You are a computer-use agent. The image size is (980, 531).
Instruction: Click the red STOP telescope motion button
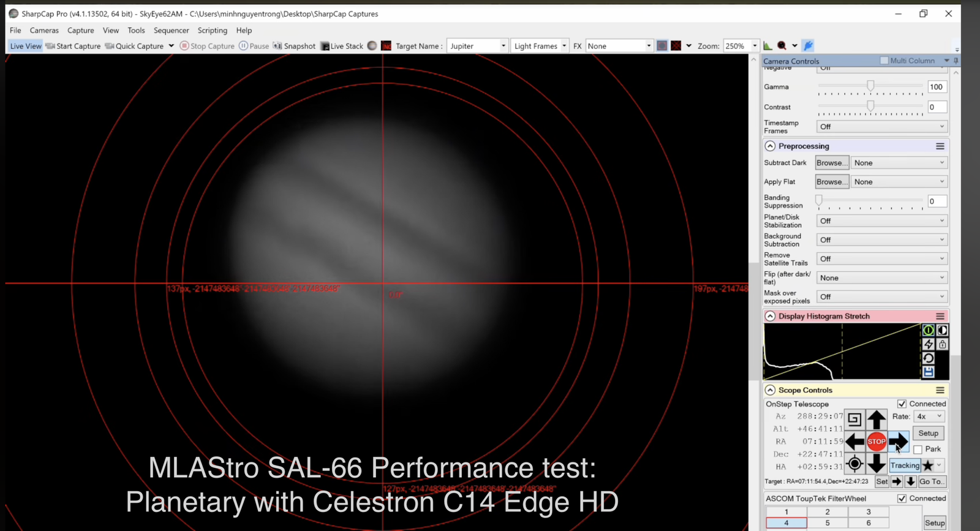(876, 442)
